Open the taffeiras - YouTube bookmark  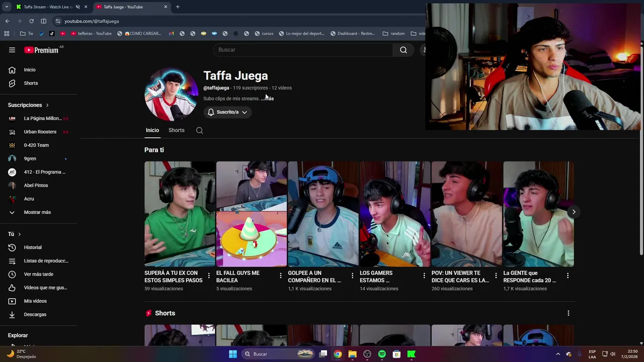(92, 34)
